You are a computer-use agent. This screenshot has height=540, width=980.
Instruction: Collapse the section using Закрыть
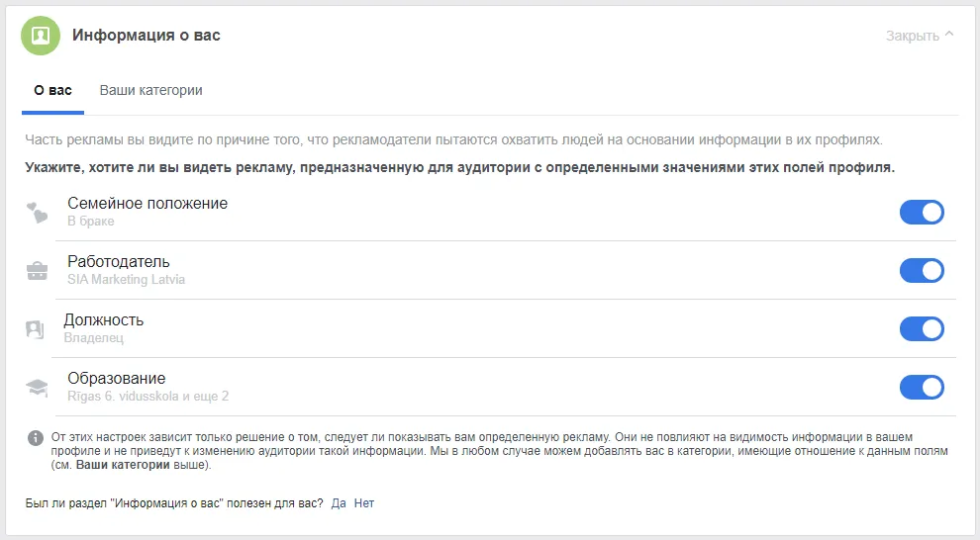[x=920, y=36]
